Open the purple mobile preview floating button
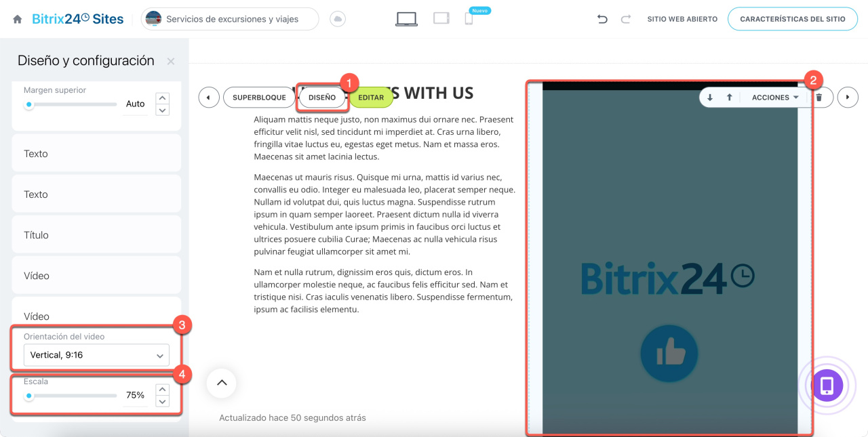868x437 pixels. pos(827,386)
